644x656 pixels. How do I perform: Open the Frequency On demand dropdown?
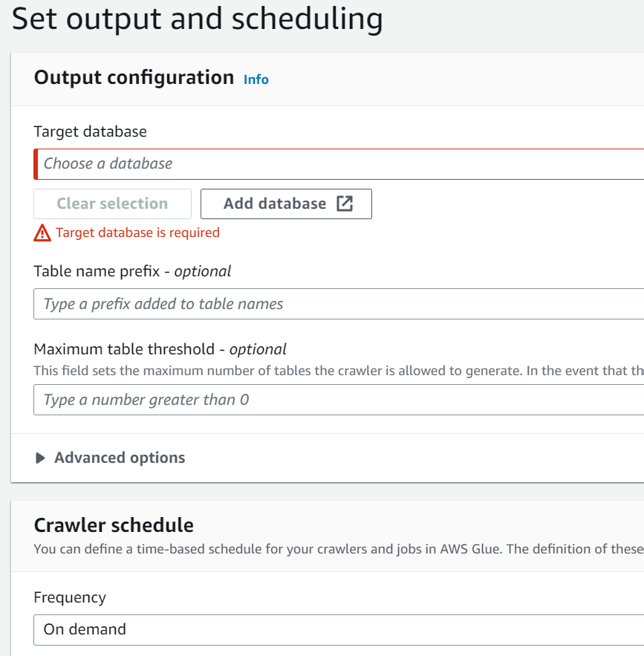(339, 630)
